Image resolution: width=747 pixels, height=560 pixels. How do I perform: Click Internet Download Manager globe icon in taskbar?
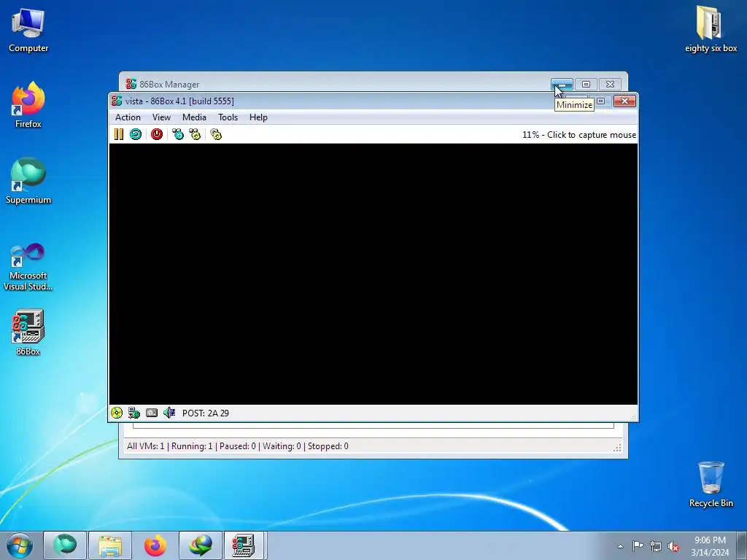point(200,545)
